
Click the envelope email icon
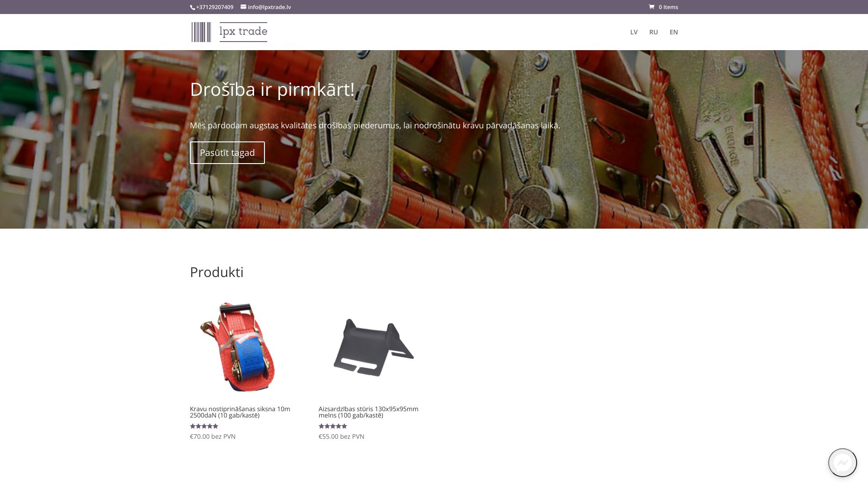(x=243, y=7)
